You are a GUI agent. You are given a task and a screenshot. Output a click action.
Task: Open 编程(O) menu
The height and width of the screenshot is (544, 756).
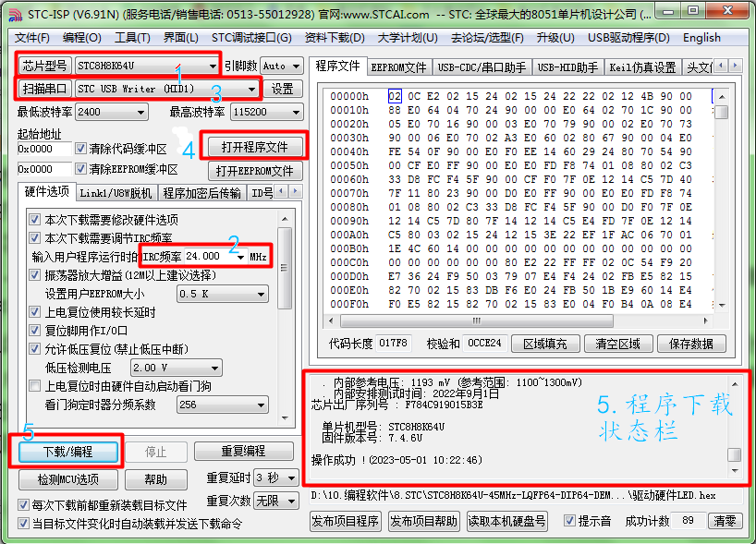pos(82,38)
